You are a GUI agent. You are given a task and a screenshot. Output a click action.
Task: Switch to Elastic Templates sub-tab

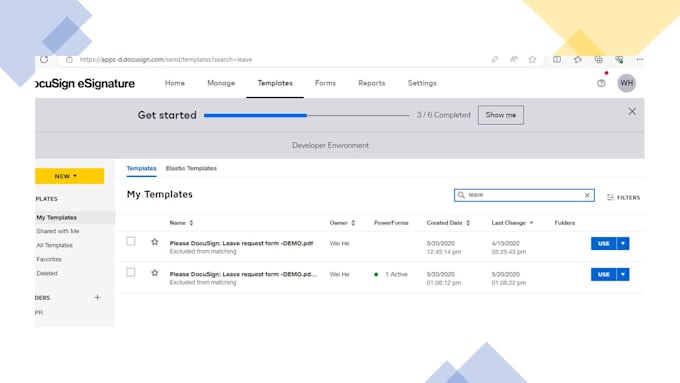191,168
